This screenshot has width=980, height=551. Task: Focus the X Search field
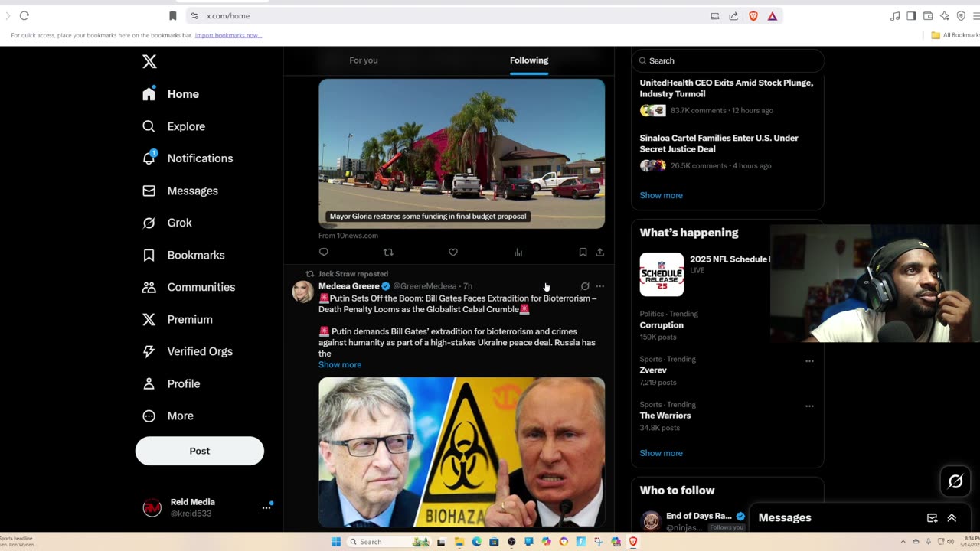[727, 60]
